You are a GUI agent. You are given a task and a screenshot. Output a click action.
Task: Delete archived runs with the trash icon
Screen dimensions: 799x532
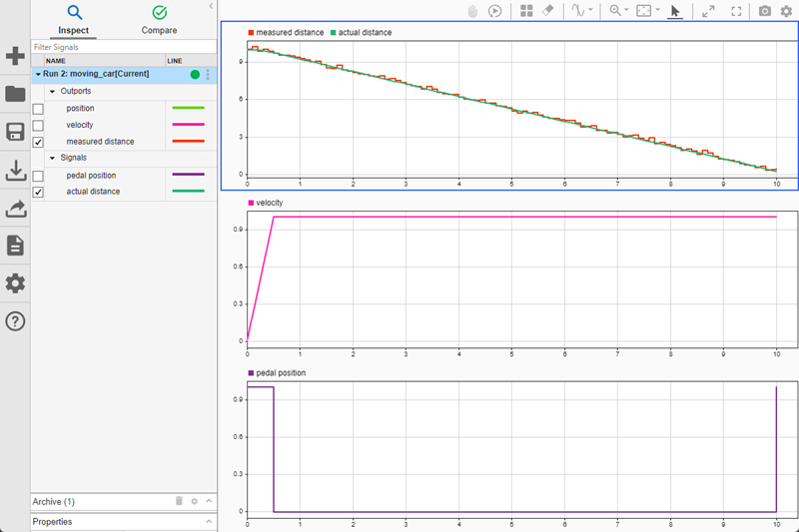pos(179,501)
